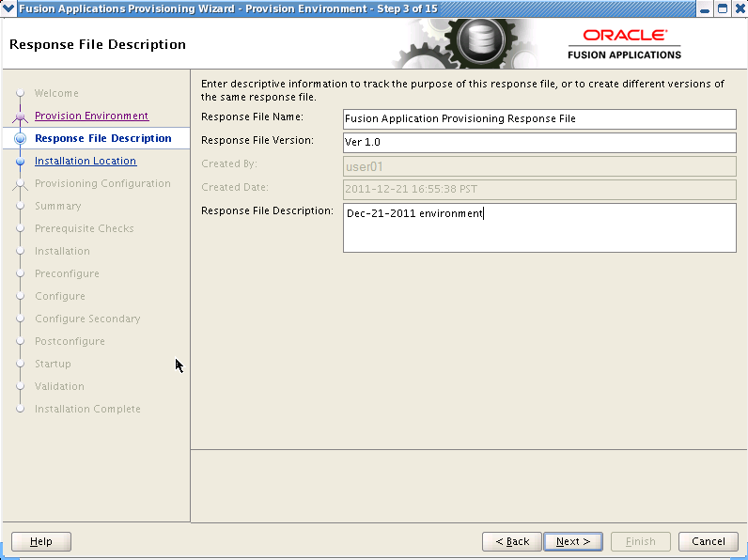Focus the Response File Name field
This screenshot has width=748, height=560.
[539, 119]
